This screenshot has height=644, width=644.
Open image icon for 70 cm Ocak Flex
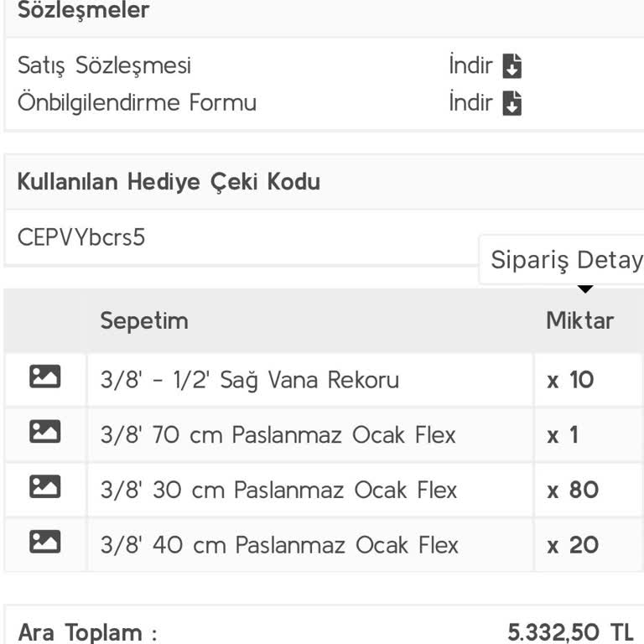(x=45, y=433)
